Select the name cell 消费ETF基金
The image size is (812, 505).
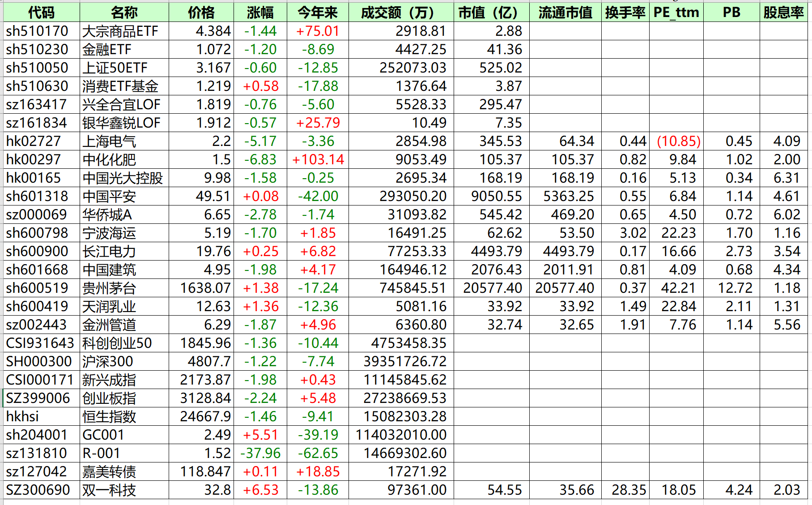point(124,86)
